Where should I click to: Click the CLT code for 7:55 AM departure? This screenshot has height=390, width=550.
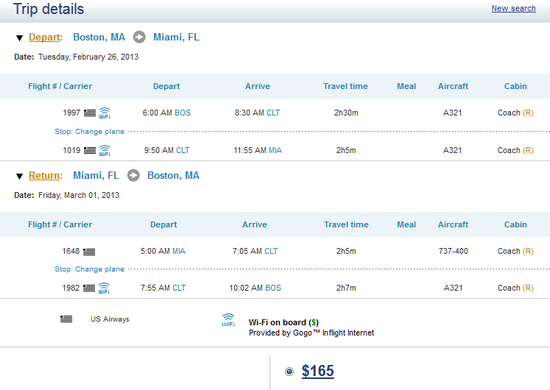[179, 288]
